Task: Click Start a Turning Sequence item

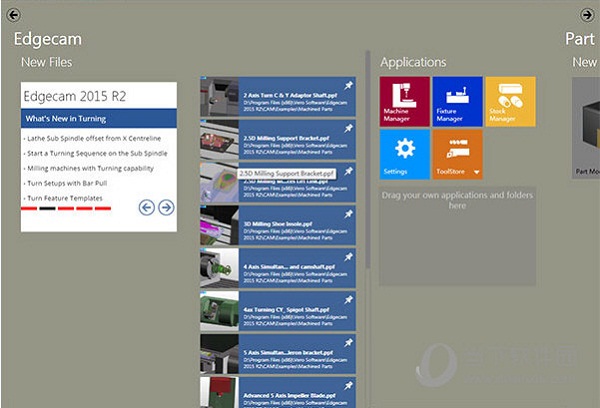Action: (x=97, y=153)
